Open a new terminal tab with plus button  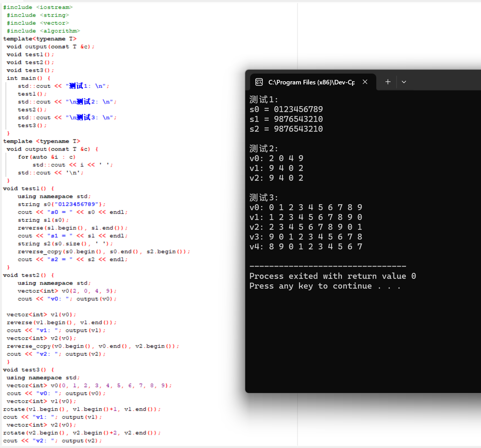(x=388, y=82)
